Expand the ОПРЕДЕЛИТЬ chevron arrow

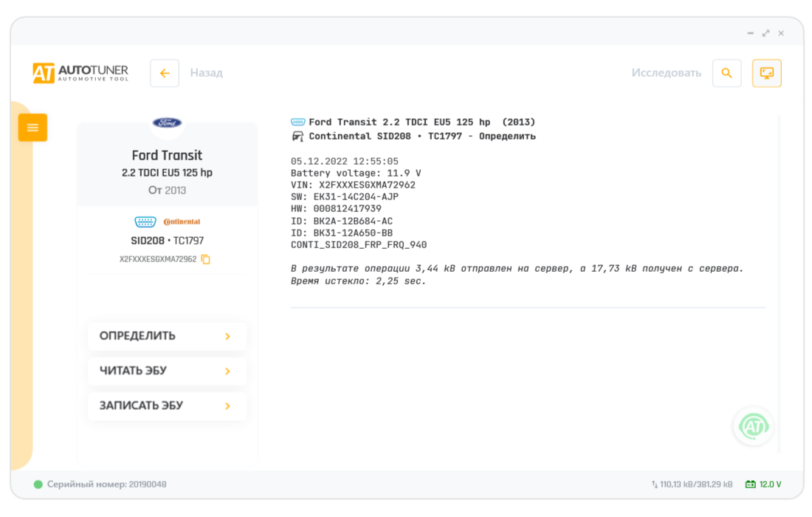(227, 336)
